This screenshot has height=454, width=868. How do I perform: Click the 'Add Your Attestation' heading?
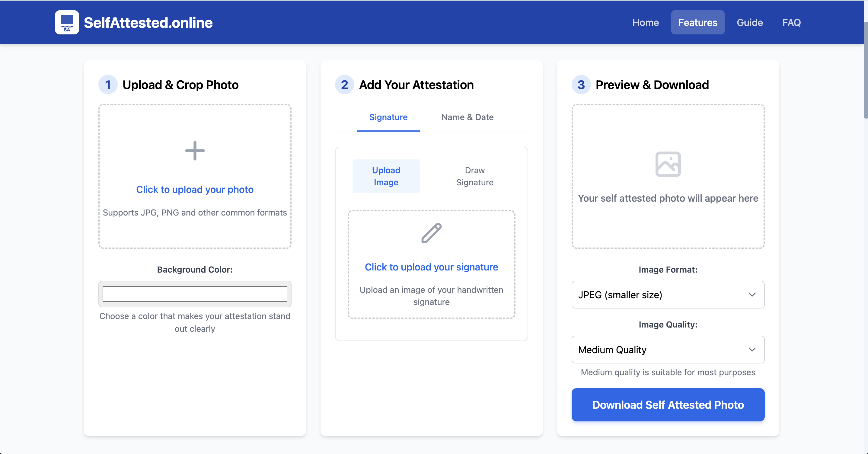pyautogui.click(x=416, y=85)
